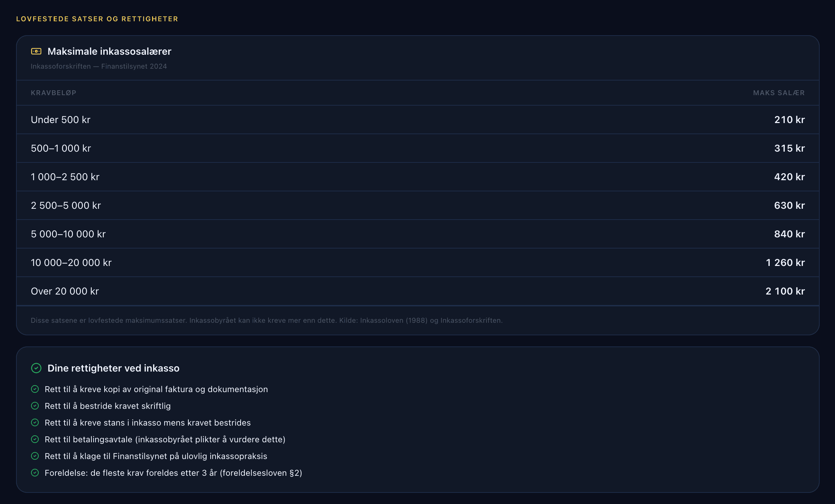Screen dimensions: 835x504
Task: Select the '5 000–10 000 kr' row label
Action: point(68,234)
